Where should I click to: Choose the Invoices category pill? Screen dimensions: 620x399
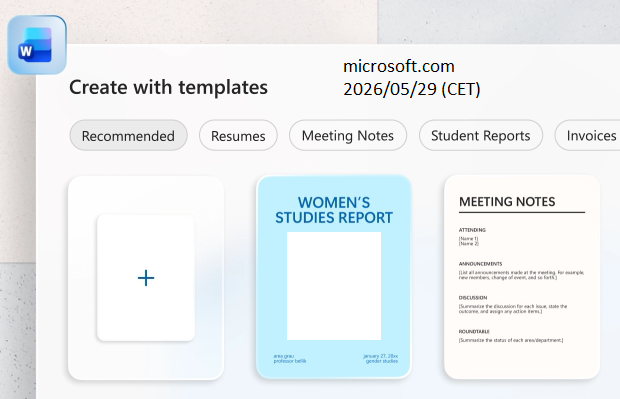coord(588,136)
